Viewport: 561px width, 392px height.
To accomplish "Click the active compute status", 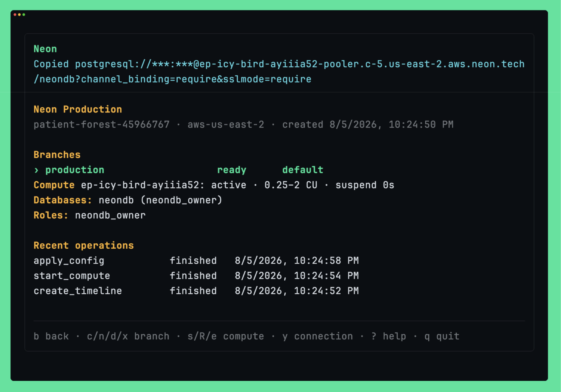I will pyautogui.click(x=229, y=185).
